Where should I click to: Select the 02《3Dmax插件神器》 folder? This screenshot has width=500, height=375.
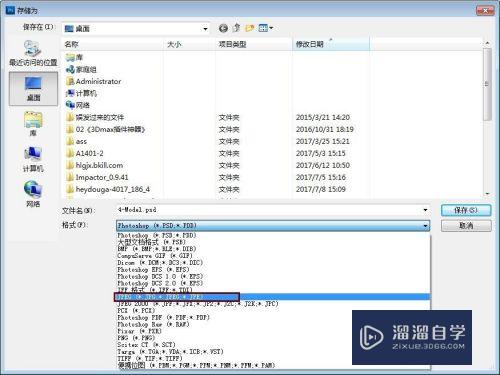(106, 129)
